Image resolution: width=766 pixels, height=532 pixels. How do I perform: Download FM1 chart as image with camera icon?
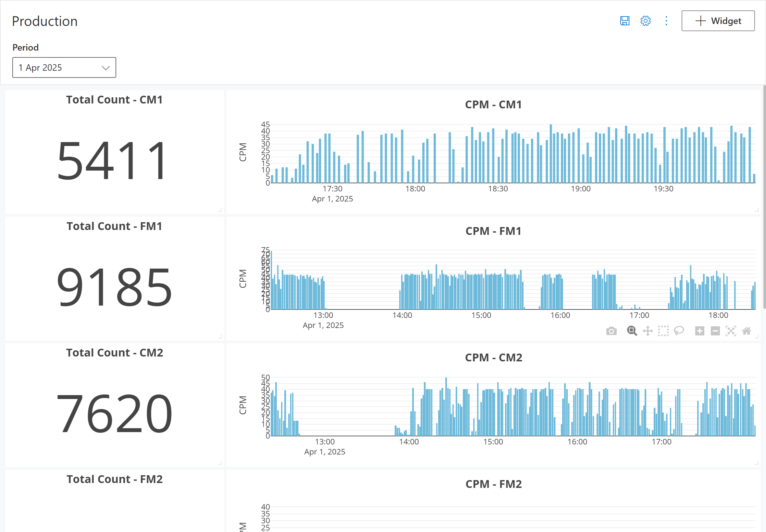pyautogui.click(x=611, y=331)
